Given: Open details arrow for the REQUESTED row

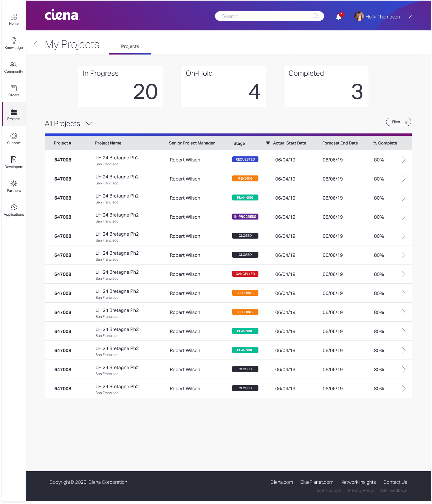Looking at the screenshot, I should click(404, 160).
